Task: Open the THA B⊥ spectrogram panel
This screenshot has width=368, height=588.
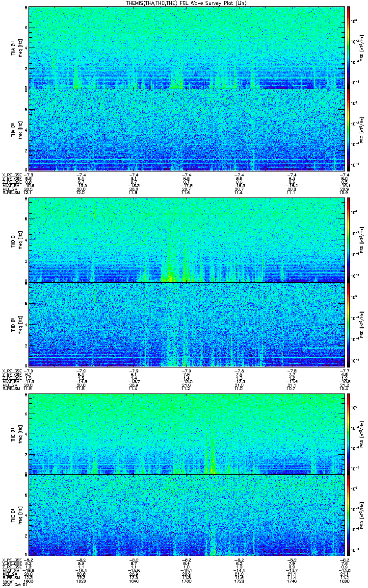Action: (186, 48)
